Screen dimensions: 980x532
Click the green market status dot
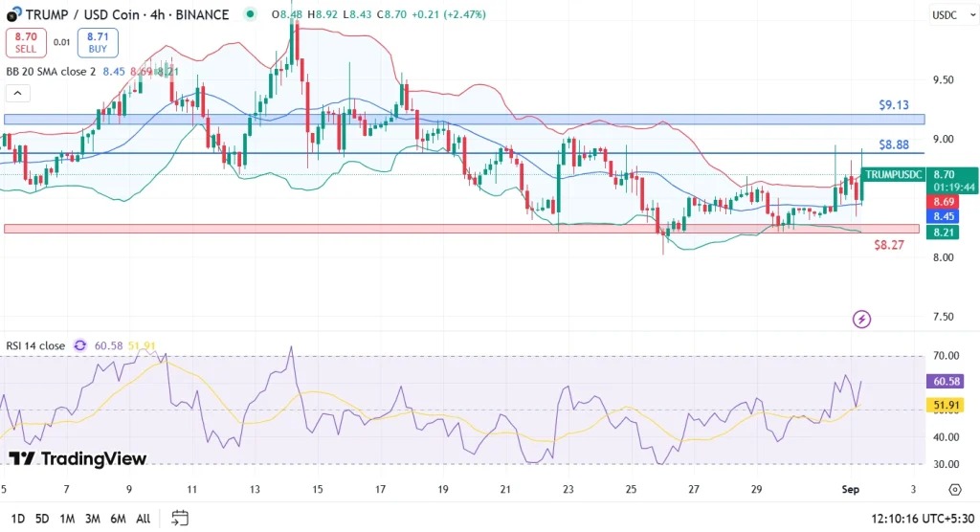[x=251, y=14]
